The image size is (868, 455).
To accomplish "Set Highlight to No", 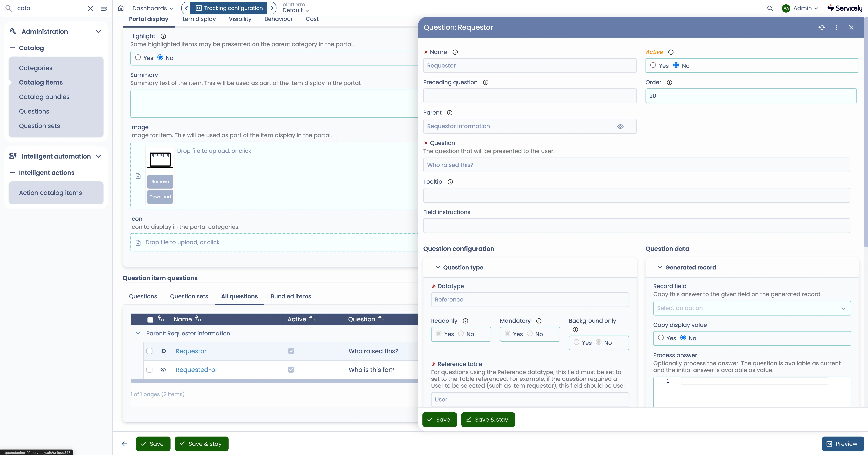I will pos(160,57).
